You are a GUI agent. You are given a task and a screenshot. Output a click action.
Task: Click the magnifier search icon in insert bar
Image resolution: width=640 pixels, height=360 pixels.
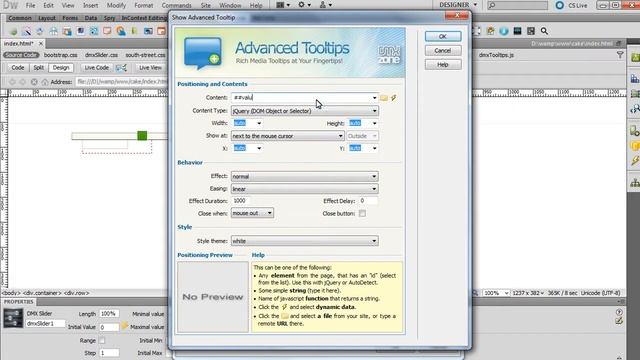(544, 31)
